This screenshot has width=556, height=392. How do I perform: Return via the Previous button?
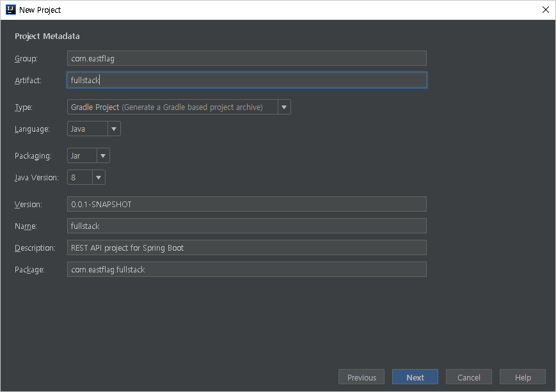[x=361, y=377]
